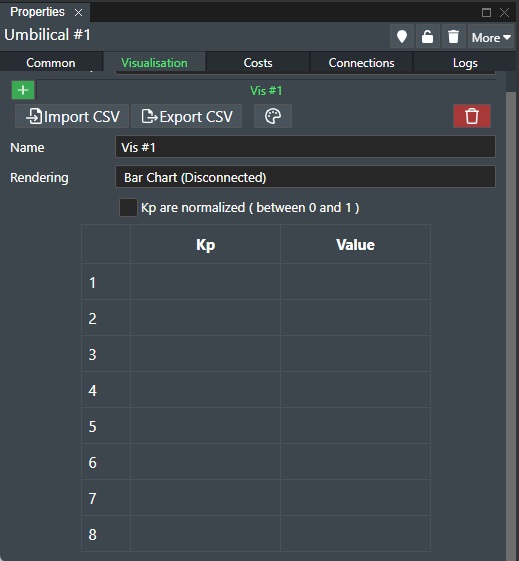Screen dimensions: 519x561
Task: Click Value cell in row 2
Action: point(356,318)
